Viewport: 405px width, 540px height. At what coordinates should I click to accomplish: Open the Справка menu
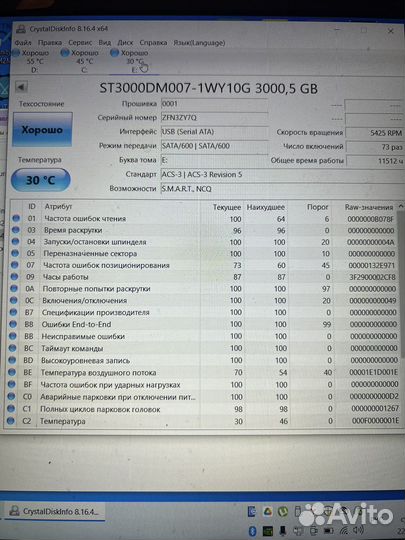point(153,43)
